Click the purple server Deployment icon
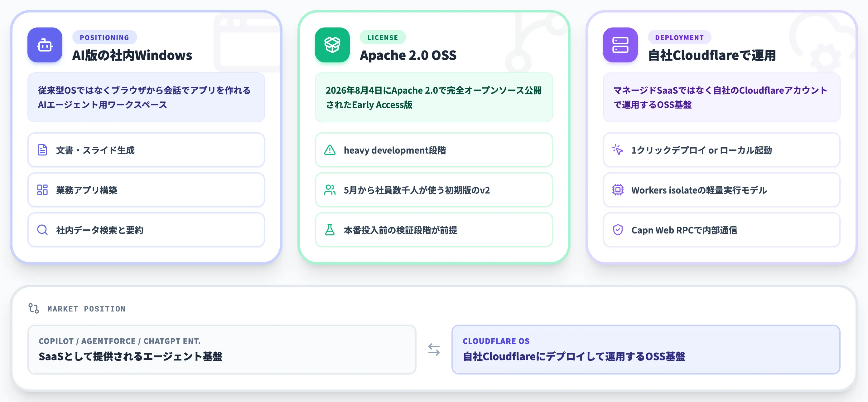This screenshot has width=868, height=402. [x=620, y=45]
